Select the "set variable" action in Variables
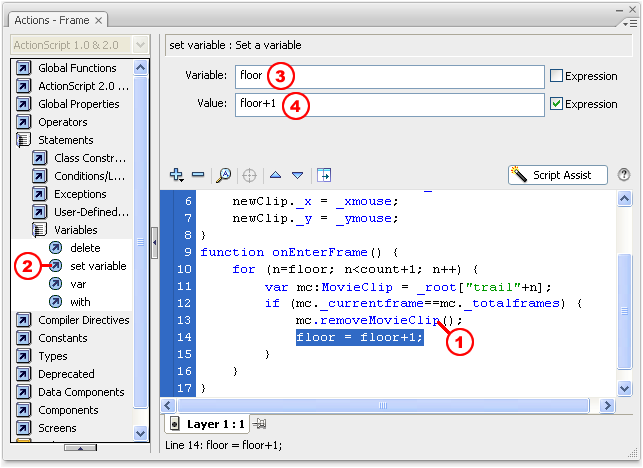 click(98, 266)
